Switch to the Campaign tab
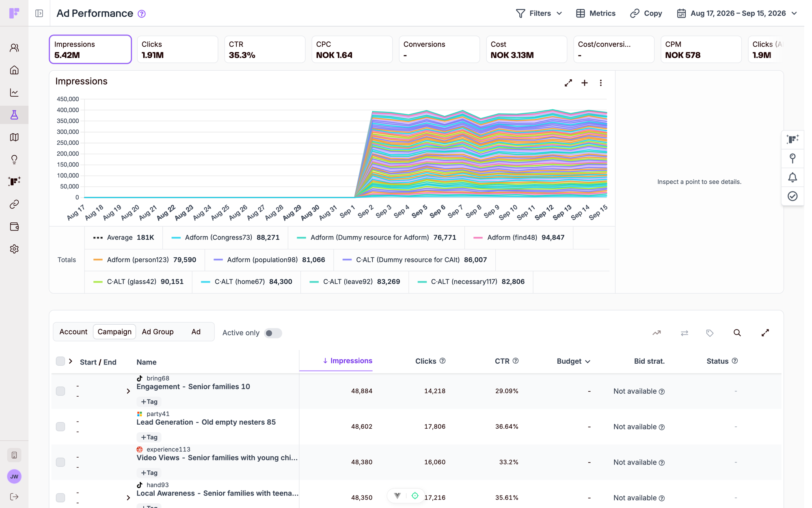 (x=114, y=332)
